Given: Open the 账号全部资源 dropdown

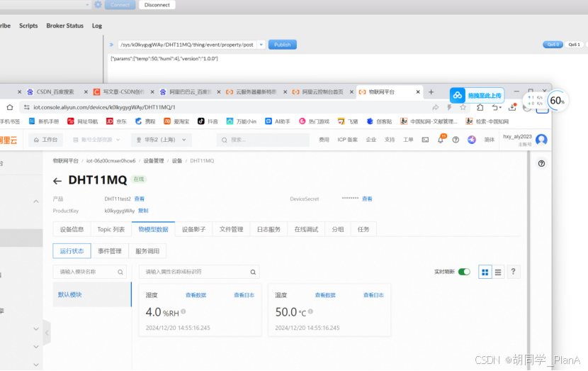Looking at the screenshot, I should pyautogui.click(x=96, y=140).
